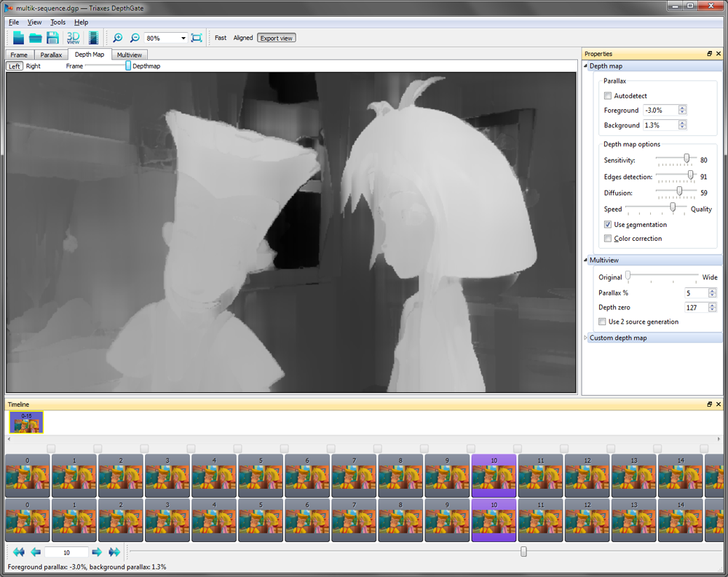Go to previous frame arrow
This screenshot has height=577, width=728.
click(x=36, y=552)
